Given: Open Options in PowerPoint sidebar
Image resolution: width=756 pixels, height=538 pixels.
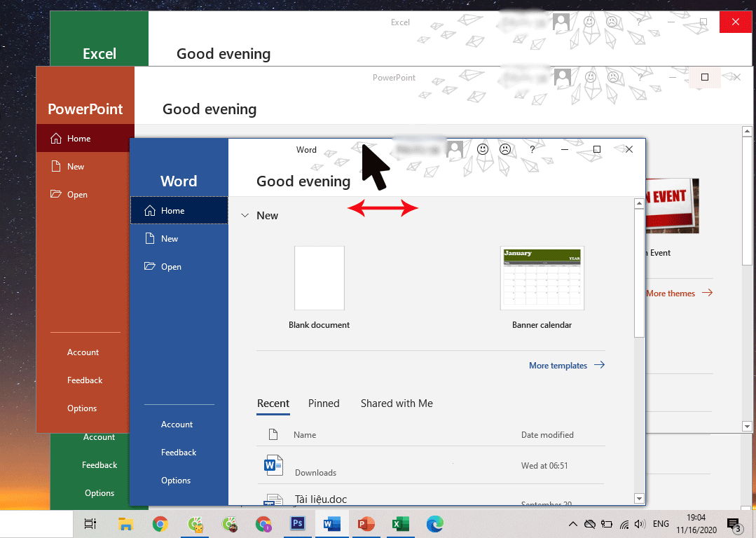Looking at the screenshot, I should coord(81,408).
